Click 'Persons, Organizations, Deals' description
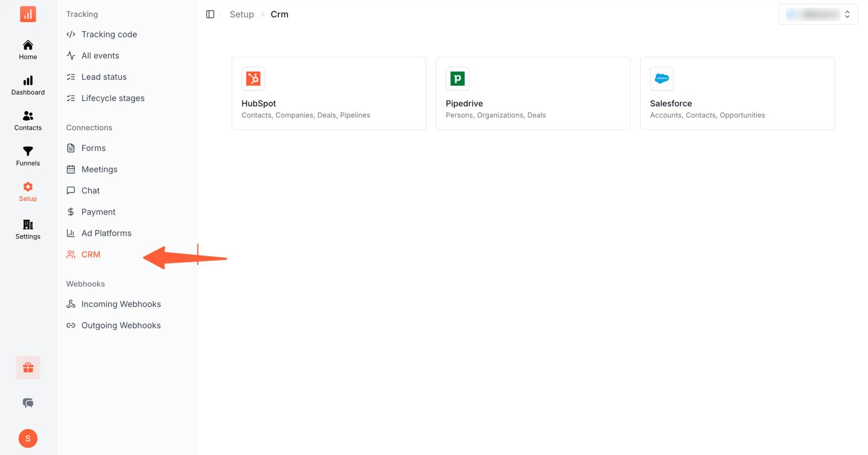 (496, 115)
